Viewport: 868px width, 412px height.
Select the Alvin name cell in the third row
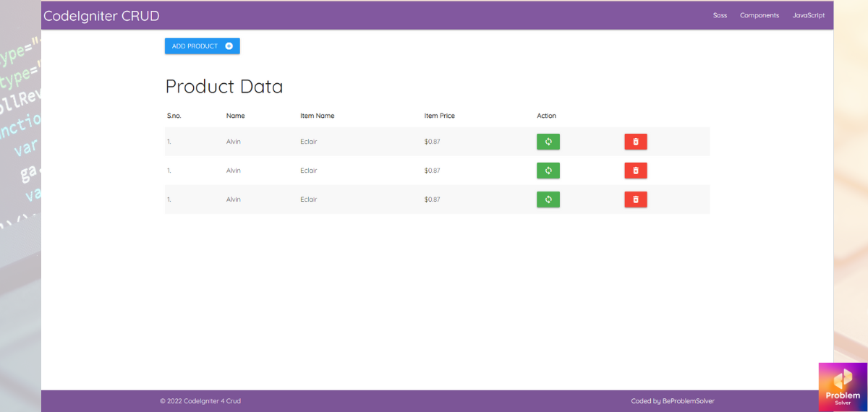point(234,199)
